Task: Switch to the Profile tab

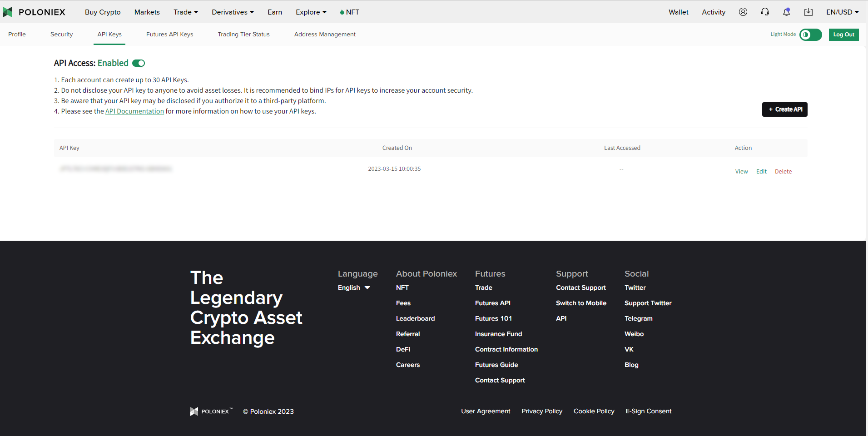Action: [x=17, y=35]
